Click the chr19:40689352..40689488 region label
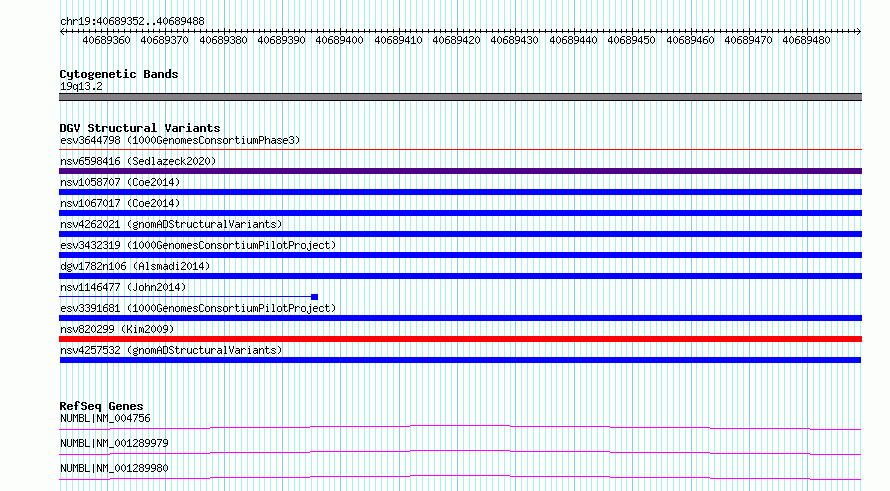890x491 pixels. point(132,21)
